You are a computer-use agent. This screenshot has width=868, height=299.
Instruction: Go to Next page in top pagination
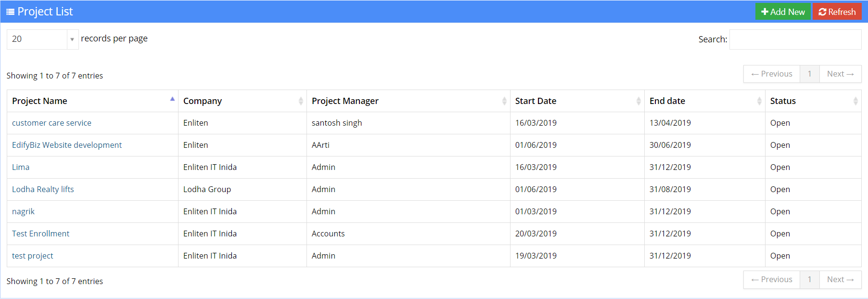(840, 74)
